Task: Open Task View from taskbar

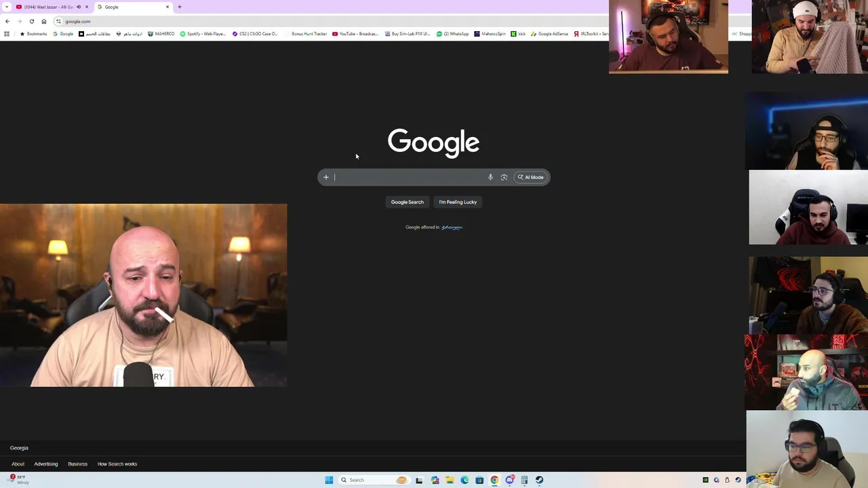Action: tap(419, 480)
